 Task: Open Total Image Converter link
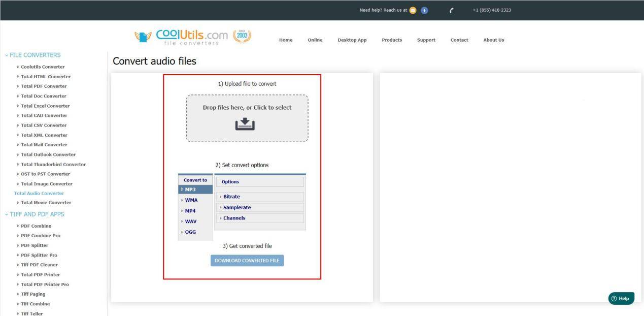pyautogui.click(x=47, y=184)
